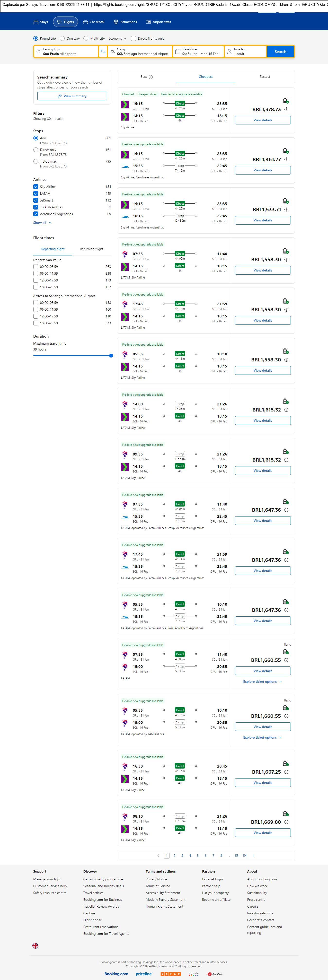Open the Economy cabin class dropdown
This screenshot has width=328, height=980.
(117, 38)
